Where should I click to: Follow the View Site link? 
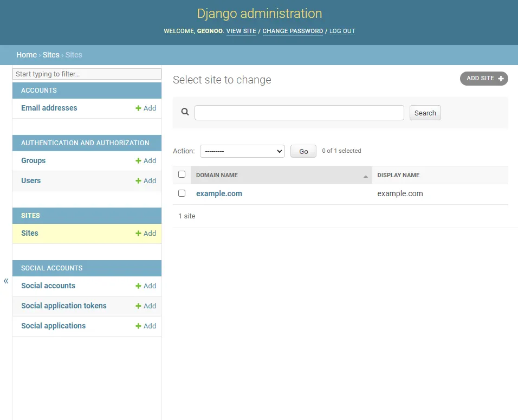[x=241, y=31]
